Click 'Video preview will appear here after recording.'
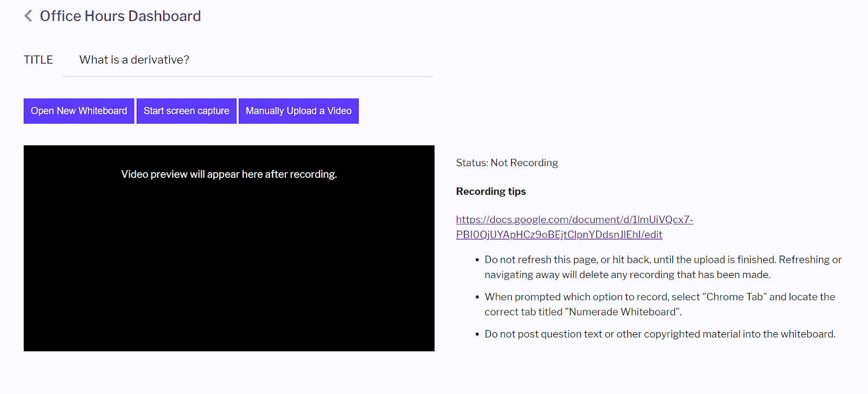The image size is (868, 394). (229, 174)
